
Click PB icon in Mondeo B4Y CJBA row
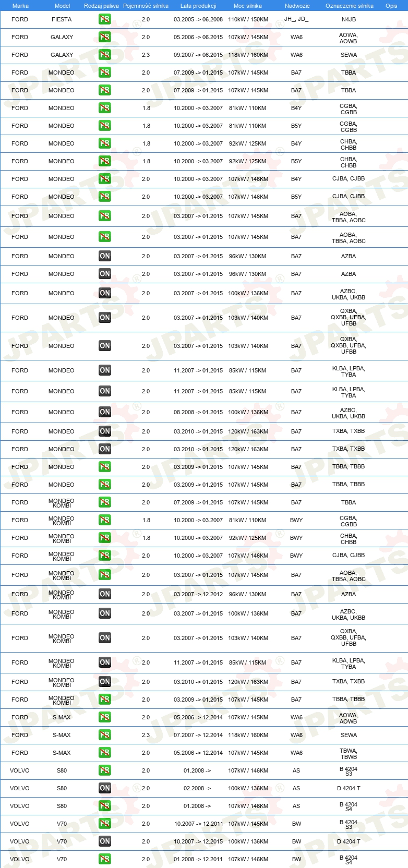[x=105, y=179]
